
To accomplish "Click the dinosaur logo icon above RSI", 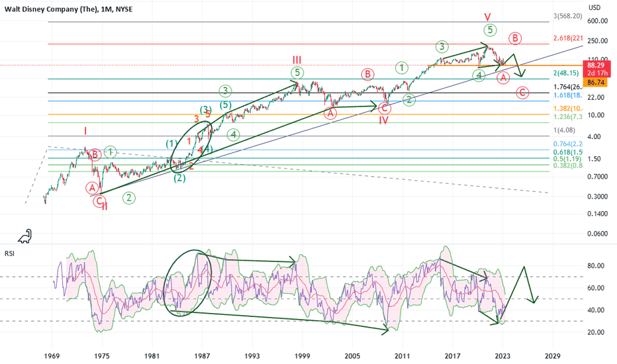I will tap(24, 236).
